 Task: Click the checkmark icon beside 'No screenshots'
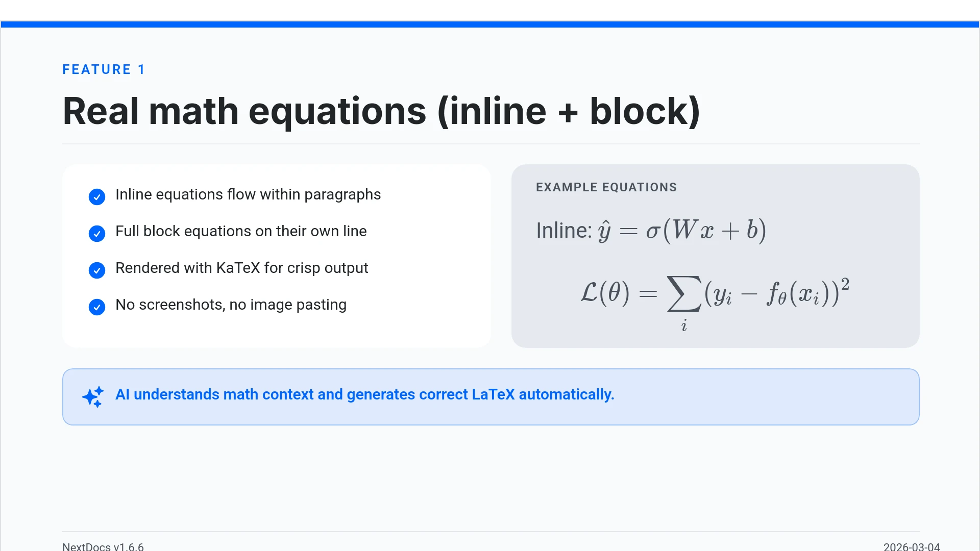97,307
